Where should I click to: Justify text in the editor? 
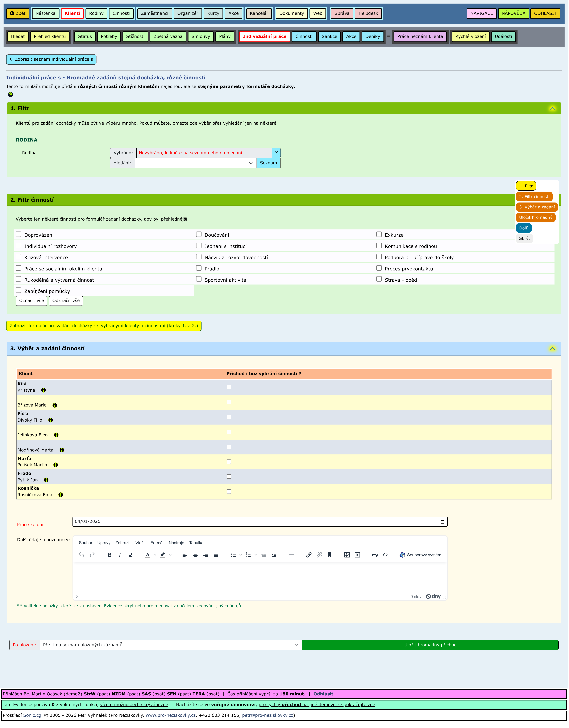(x=216, y=555)
